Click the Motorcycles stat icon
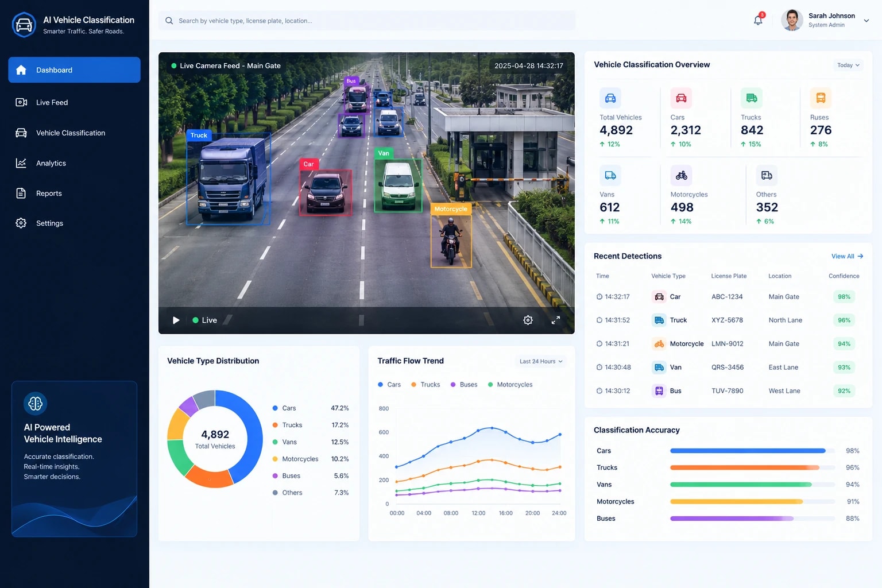This screenshot has height=588, width=882. coord(681,175)
